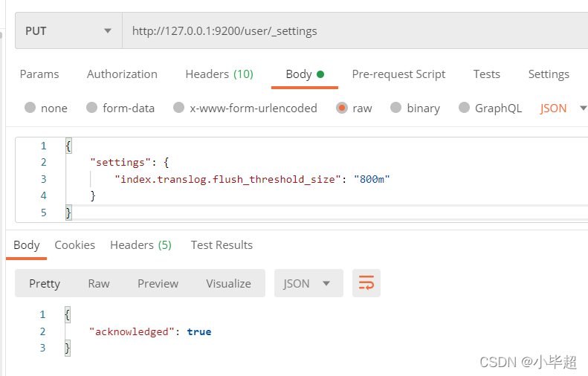Switch to the Params tab
The width and height of the screenshot is (588, 376).
tap(39, 74)
